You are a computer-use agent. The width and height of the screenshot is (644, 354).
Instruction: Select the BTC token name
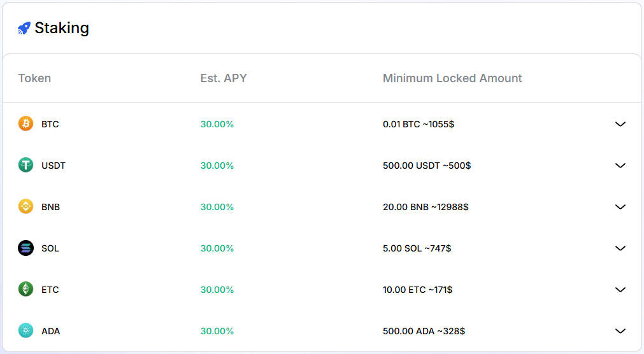coord(50,124)
